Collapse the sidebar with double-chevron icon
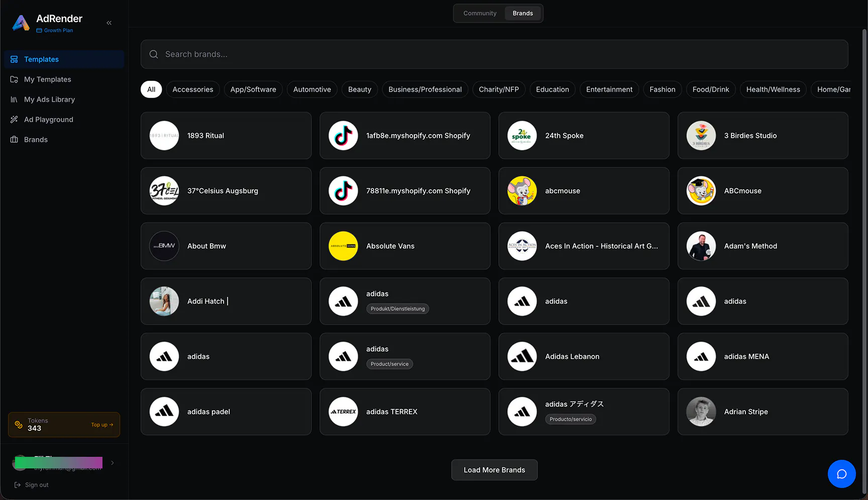The width and height of the screenshot is (868, 500). 109,23
